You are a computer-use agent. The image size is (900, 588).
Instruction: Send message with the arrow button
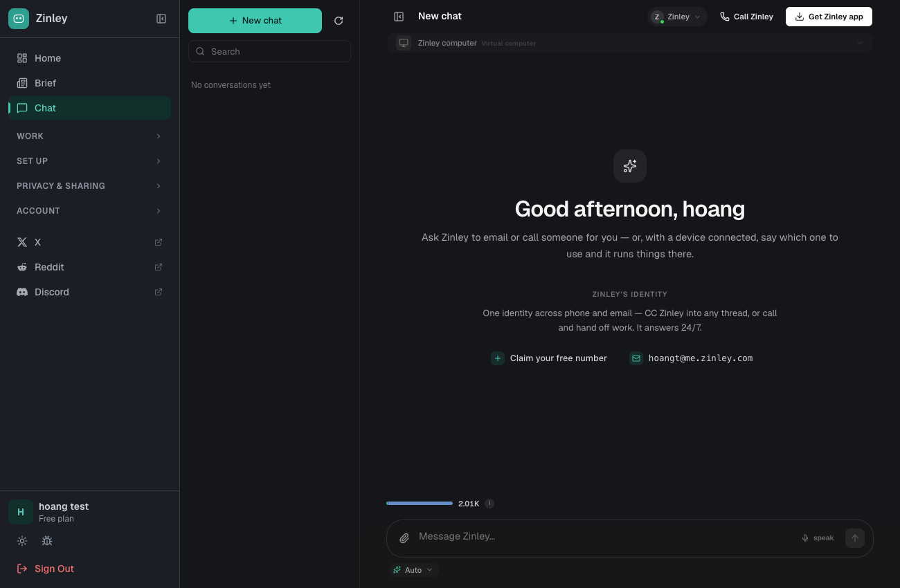pyautogui.click(x=855, y=538)
